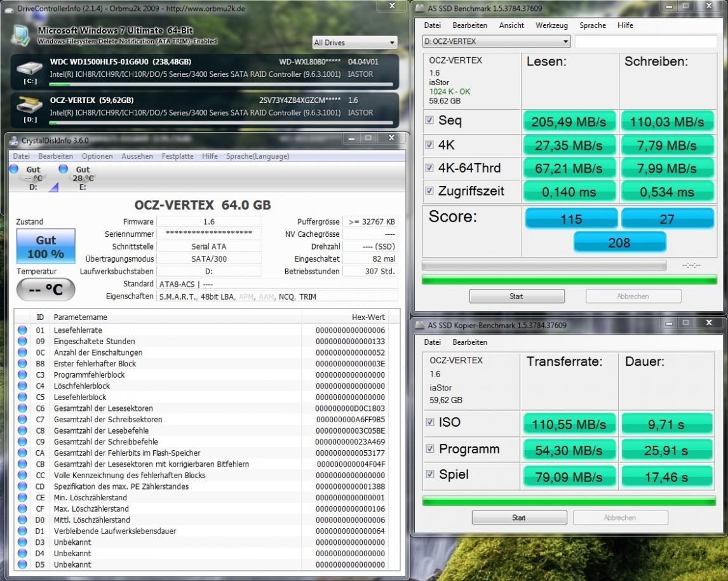This screenshot has height=581, width=728.
Task: Click status orb of Anzahl der Einschaltungen row
Action: [x=22, y=352]
